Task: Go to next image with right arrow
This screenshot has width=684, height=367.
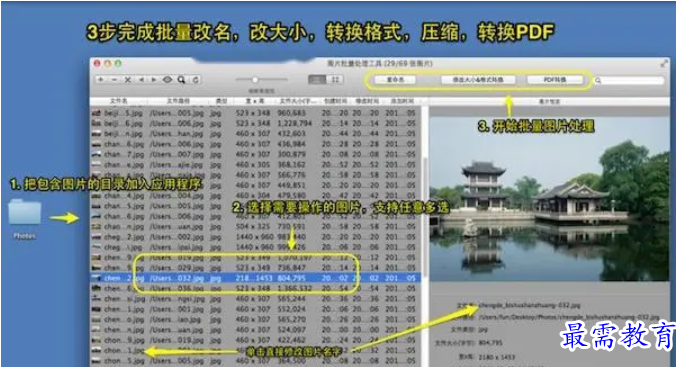Action: 154,80
